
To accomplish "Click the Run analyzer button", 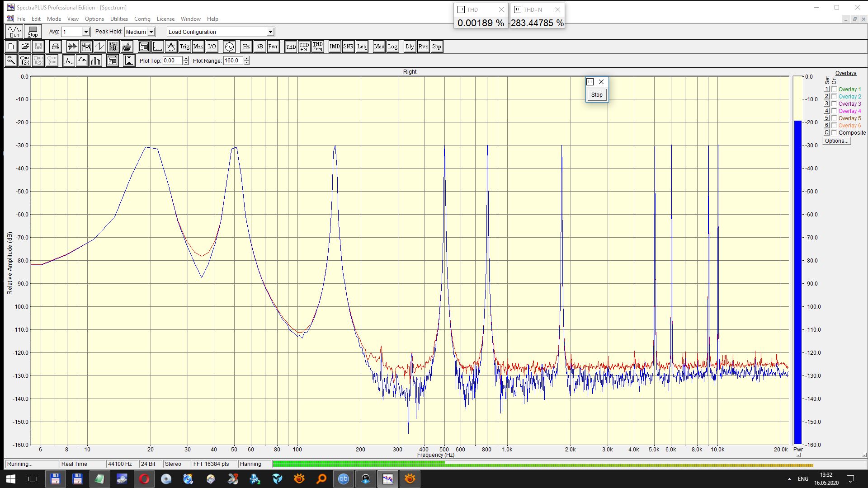I will tap(14, 32).
